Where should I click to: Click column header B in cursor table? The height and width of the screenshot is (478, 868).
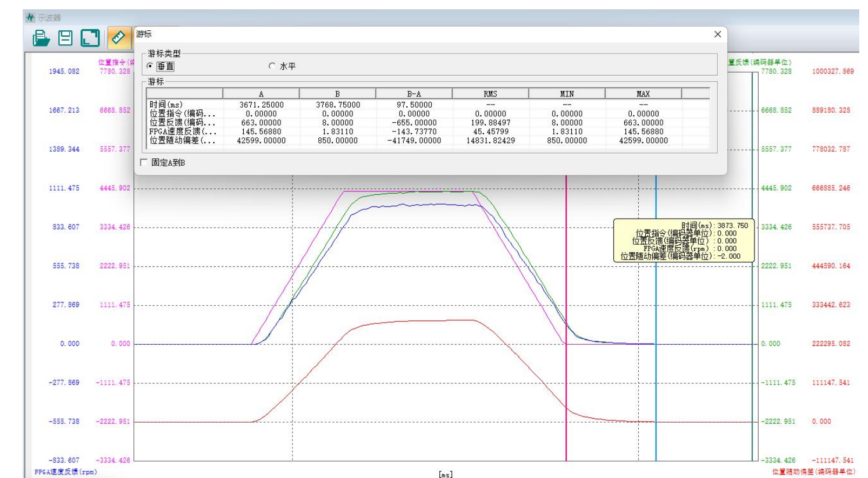337,94
